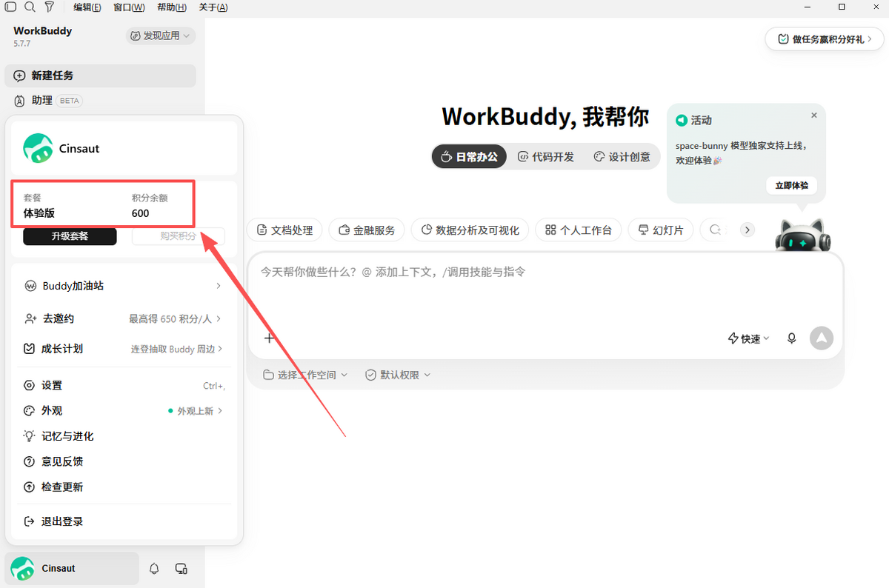This screenshot has height=588, width=889.
Task: Open Buddy加油站 entry
Action: [124, 286]
